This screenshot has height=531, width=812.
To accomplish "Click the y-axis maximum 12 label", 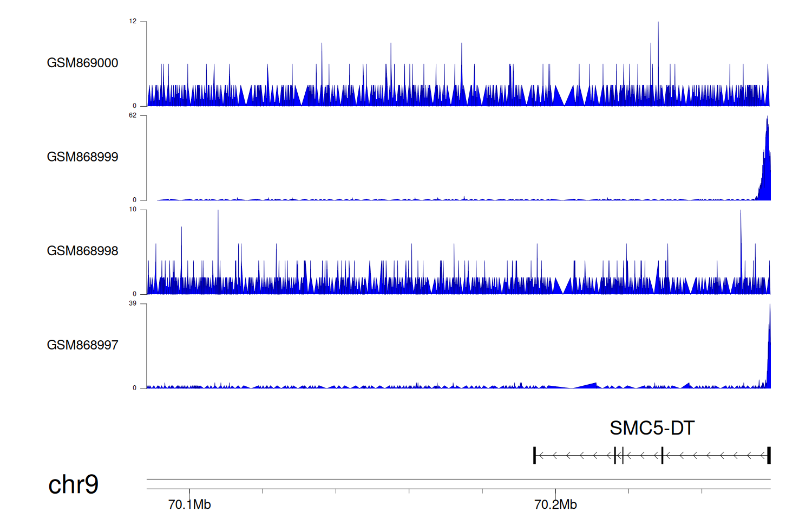I will [x=133, y=22].
